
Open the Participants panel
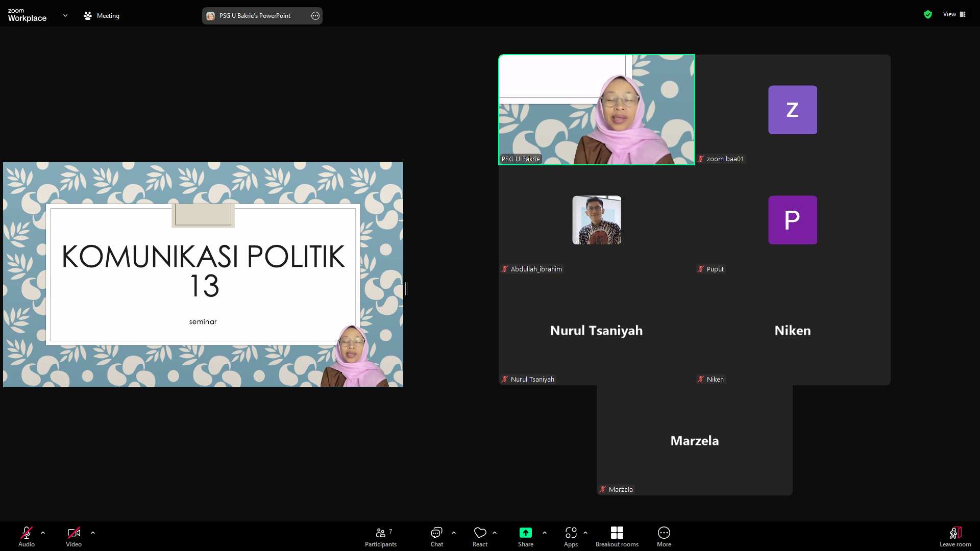(x=381, y=536)
